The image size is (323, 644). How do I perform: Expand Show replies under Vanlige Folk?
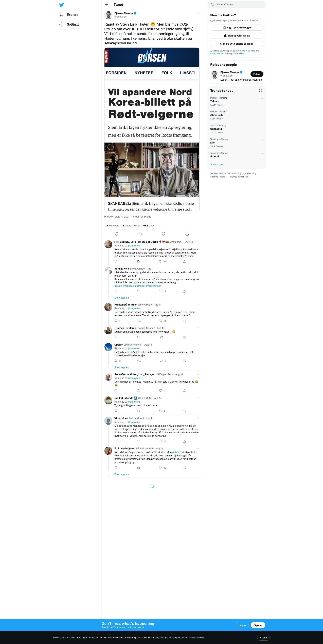tap(121, 298)
